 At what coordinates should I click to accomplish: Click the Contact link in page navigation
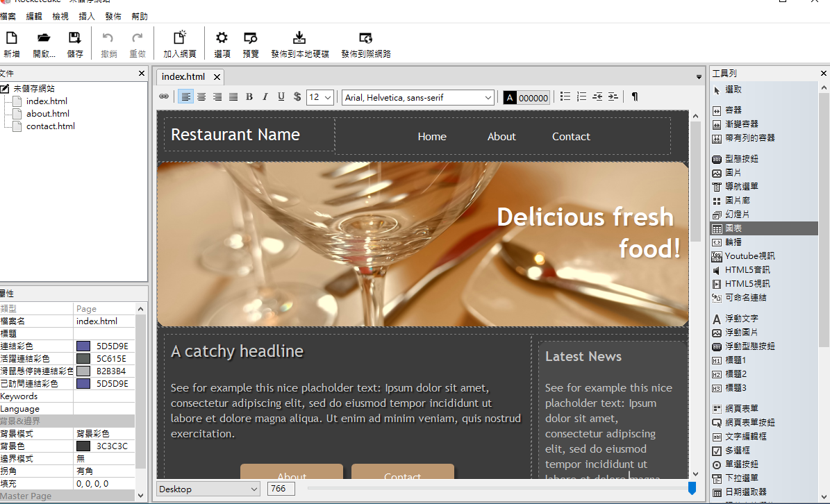tap(571, 137)
